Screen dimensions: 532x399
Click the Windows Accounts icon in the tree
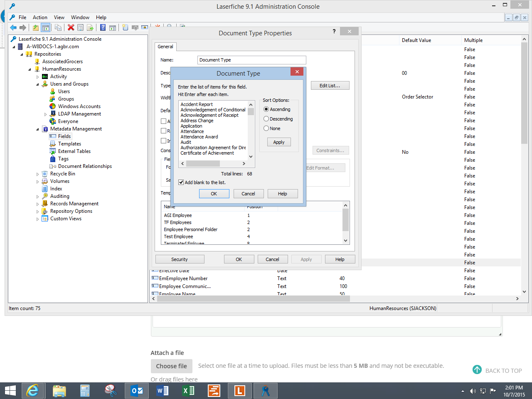[53, 106]
